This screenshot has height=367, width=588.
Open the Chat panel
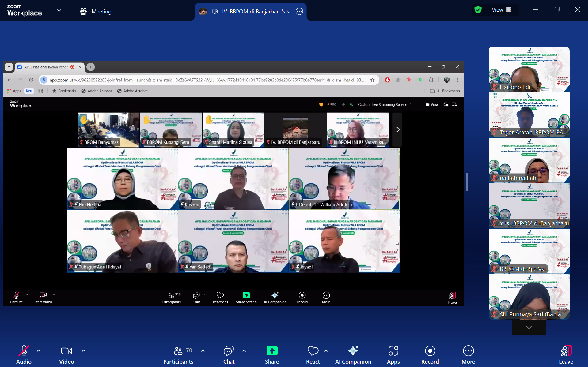[x=229, y=355]
